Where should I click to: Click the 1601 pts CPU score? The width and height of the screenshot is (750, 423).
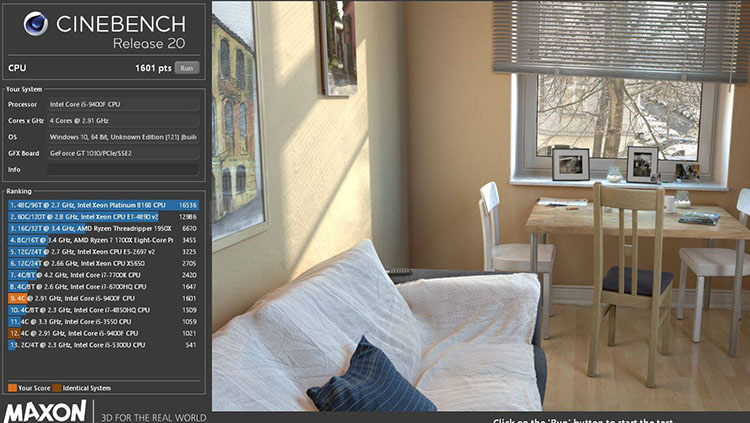[x=153, y=68]
